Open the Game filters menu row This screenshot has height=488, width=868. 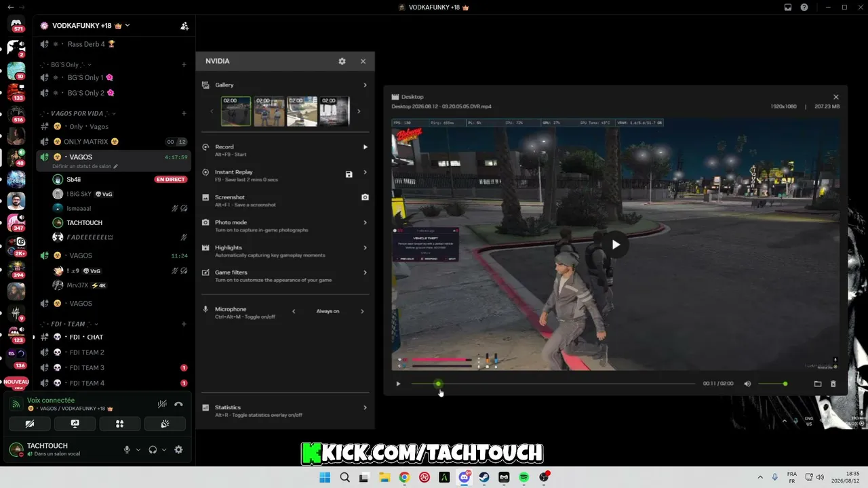point(285,275)
